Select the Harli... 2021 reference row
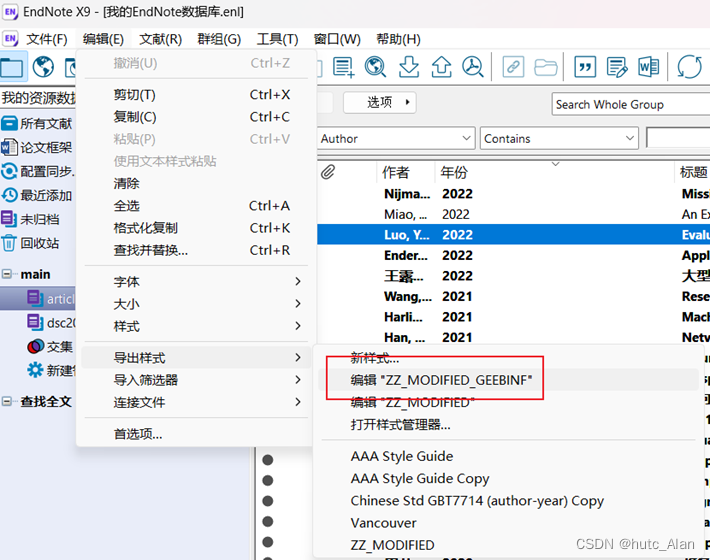Screen dimensions: 710x560 [x=513, y=317]
